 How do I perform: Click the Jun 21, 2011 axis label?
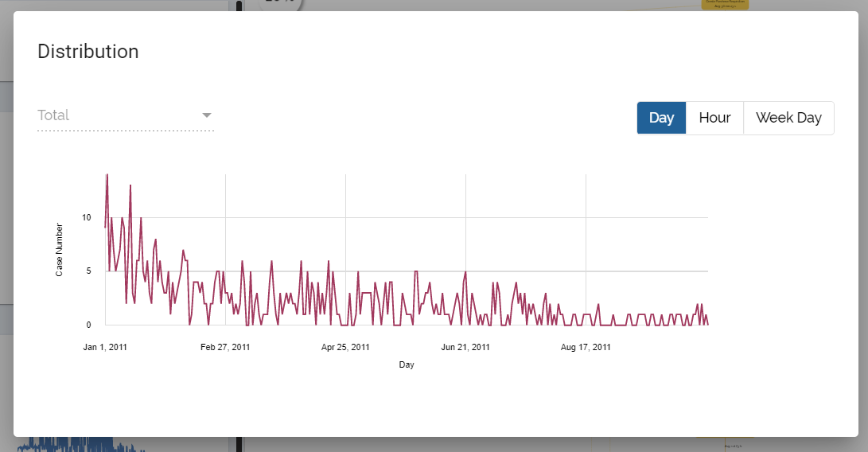click(x=465, y=347)
